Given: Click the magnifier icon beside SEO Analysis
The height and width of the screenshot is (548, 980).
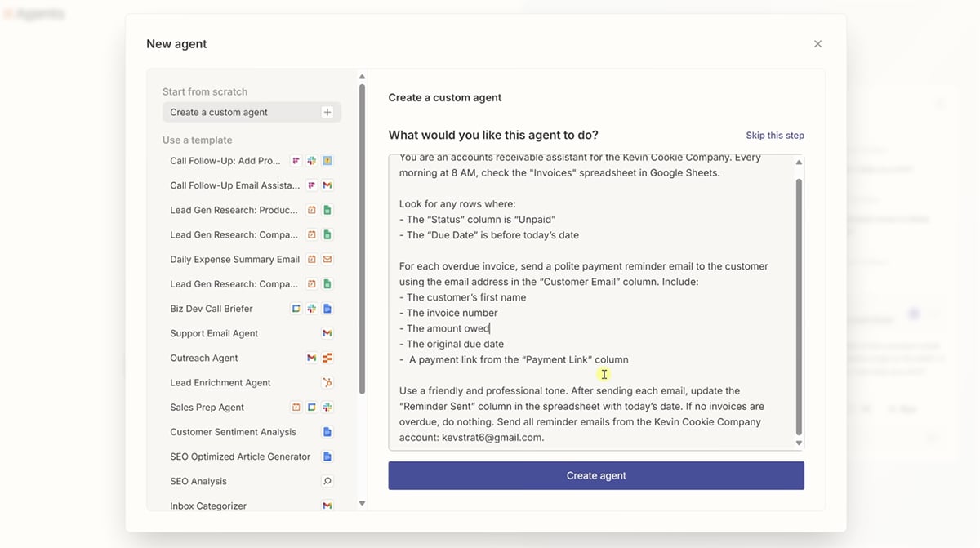Looking at the screenshot, I should (327, 481).
